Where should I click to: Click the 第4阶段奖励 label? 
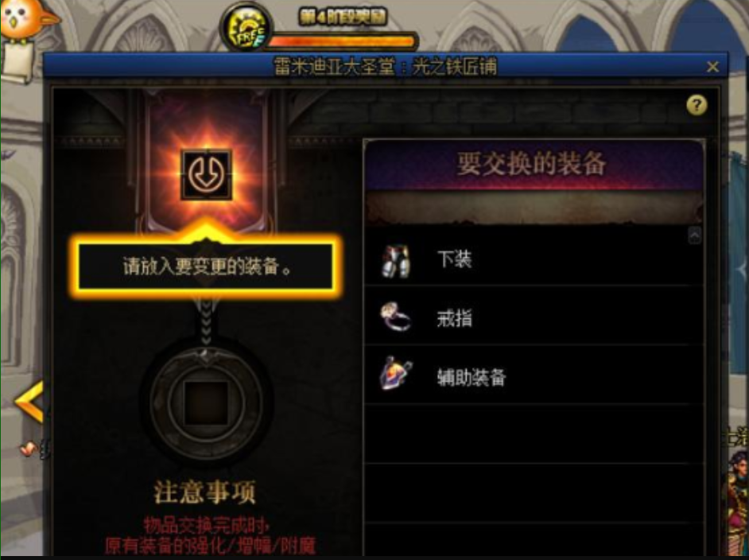coord(343,17)
